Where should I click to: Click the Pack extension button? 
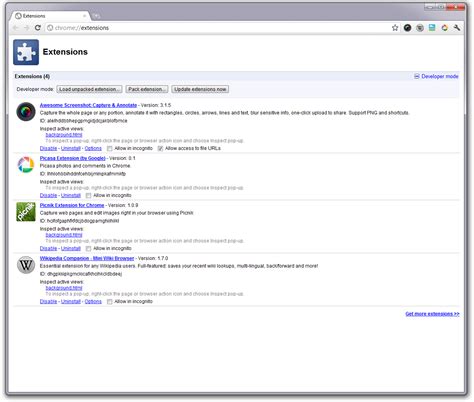147,89
